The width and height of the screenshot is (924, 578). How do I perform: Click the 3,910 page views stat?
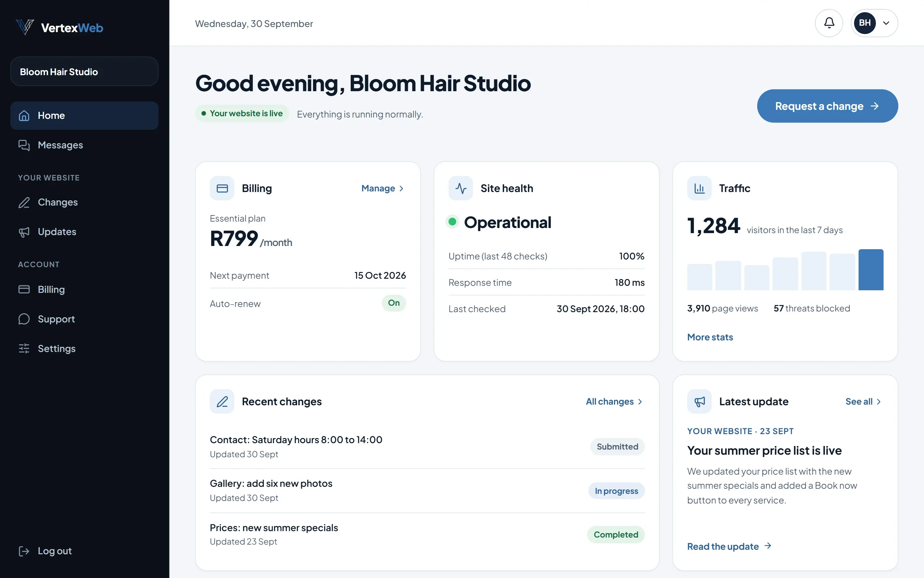(x=723, y=309)
